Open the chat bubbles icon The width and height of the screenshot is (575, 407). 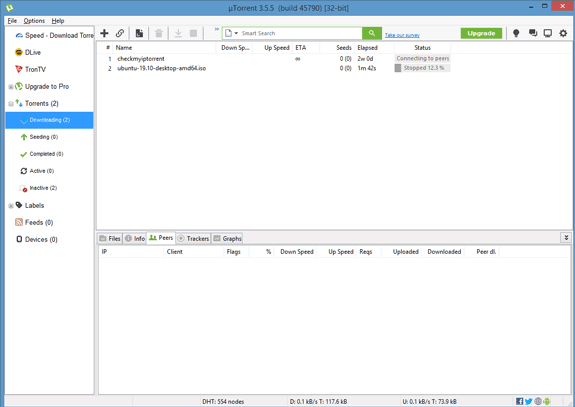coord(533,33)
